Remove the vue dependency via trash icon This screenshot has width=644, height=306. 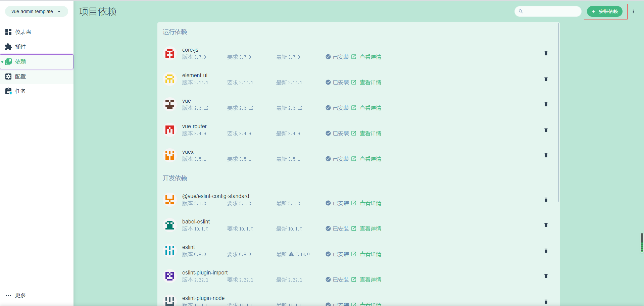coord(546,104)
